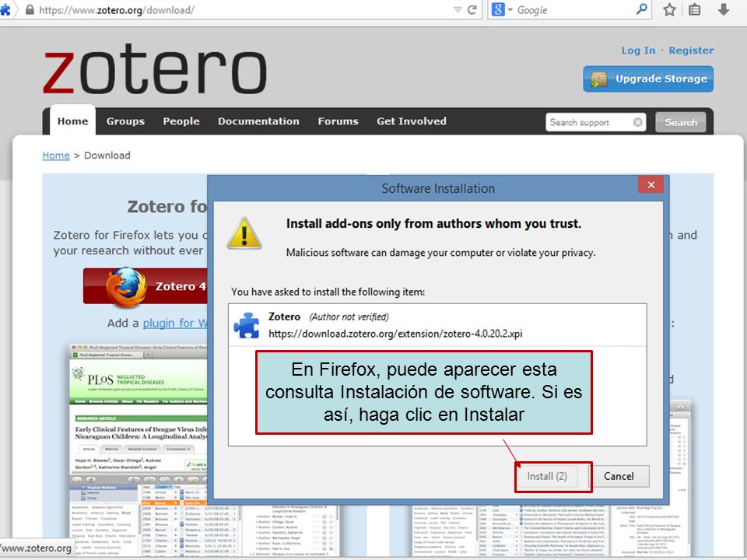This screenshot has width=747, height=560.
Task: Open the Documentation navigation item
Action: coord(258,121)
